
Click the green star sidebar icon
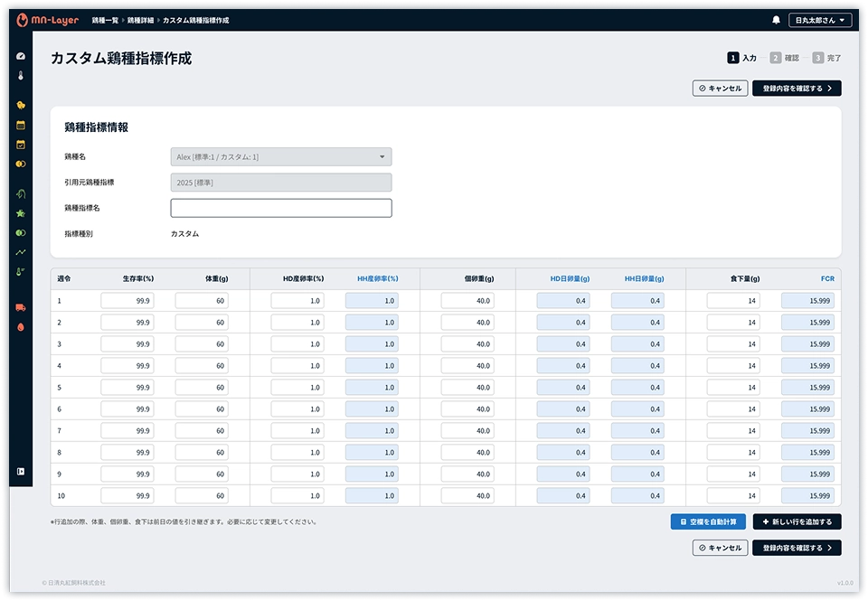tap(21, 213)
